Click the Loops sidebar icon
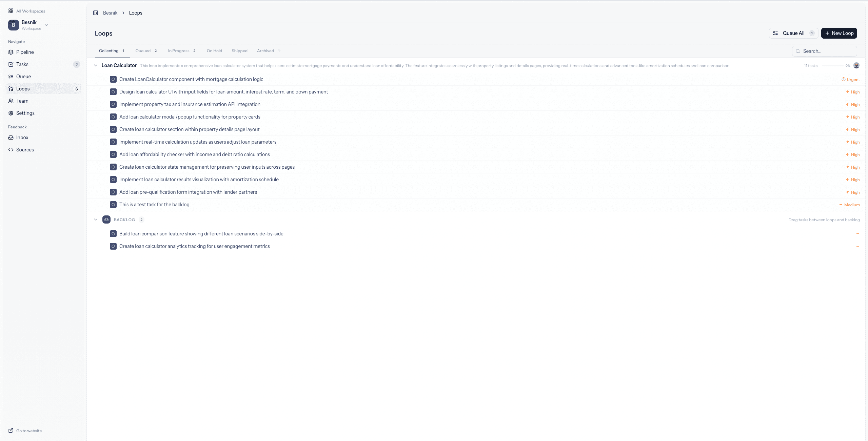868x441 pixels. (x=11, y=89)
